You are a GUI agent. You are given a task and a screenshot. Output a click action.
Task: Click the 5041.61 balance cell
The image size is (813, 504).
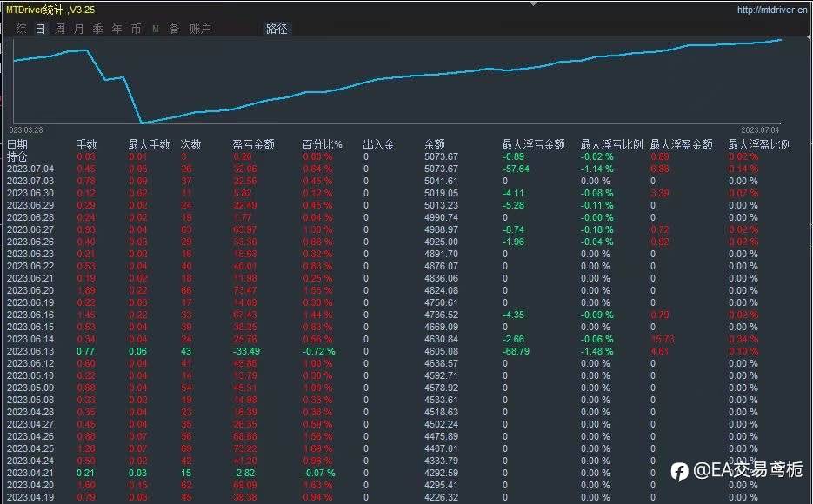click(441, 181)
